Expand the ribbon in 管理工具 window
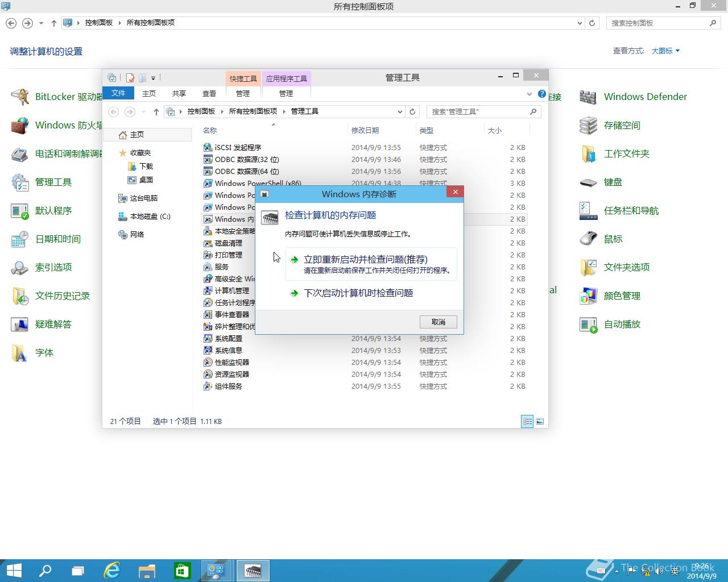728x582 pixels. tap(530, 94)
